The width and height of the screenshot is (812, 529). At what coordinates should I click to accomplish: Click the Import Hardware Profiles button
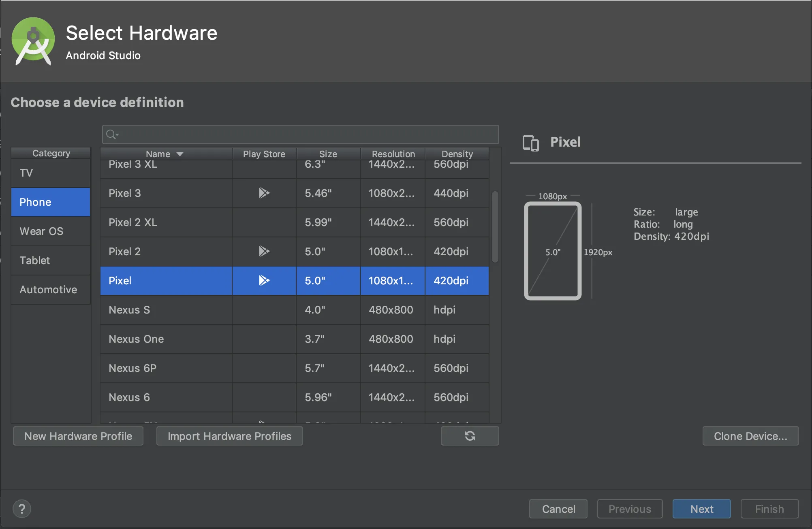[229, 436]
